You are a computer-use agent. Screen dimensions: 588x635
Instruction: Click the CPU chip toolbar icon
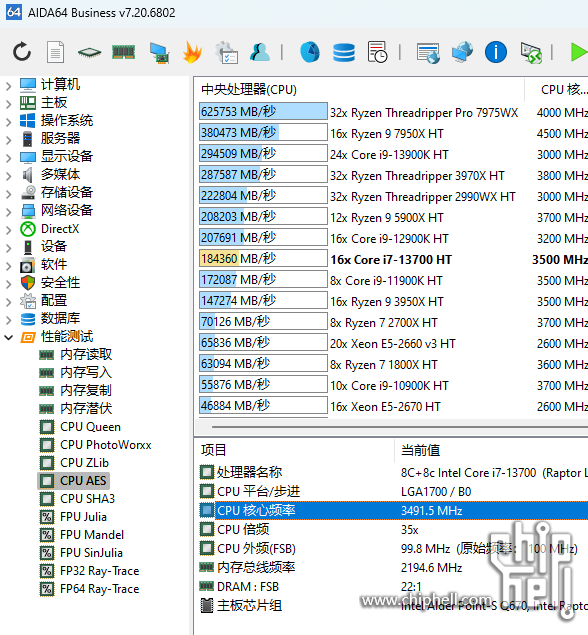89,52
